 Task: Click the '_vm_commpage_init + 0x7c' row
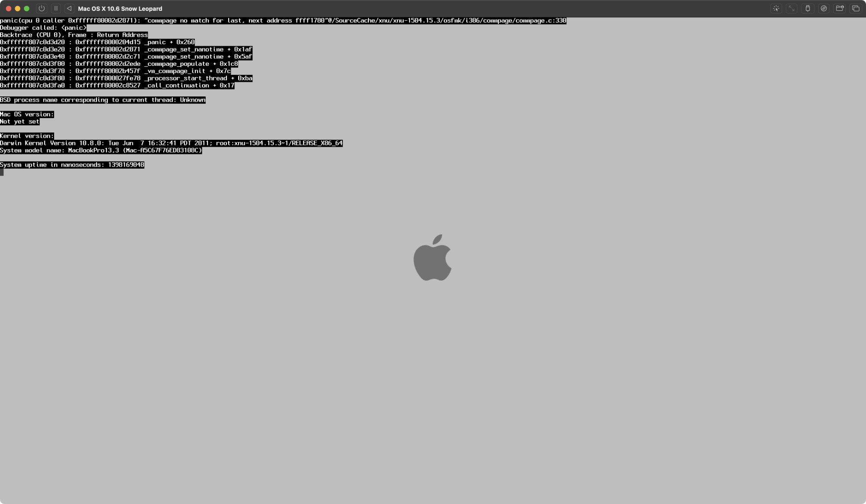[x=116, y=71]
